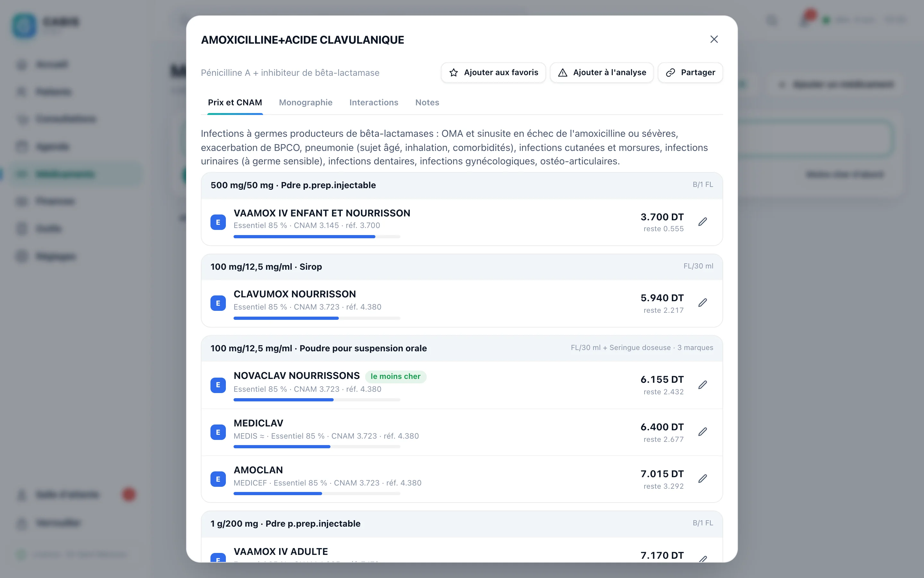Viewport: 924px width, 578px height.
Task: Click 'reste 3.292' under AMOCLAN price
Action: point(663,486)
